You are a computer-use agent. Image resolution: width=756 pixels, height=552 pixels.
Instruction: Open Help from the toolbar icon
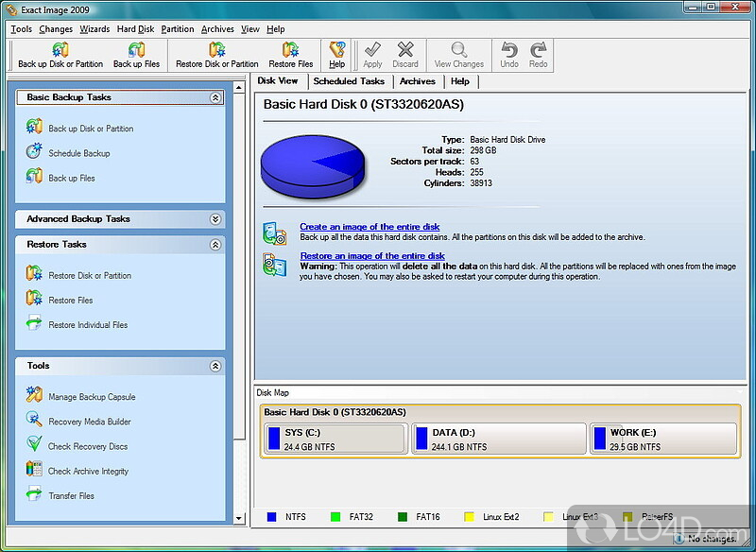[x=336, y=49]
